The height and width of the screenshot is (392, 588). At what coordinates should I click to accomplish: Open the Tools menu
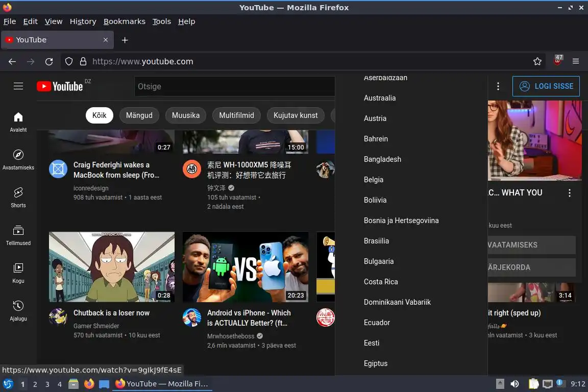(x=162, y=21)
